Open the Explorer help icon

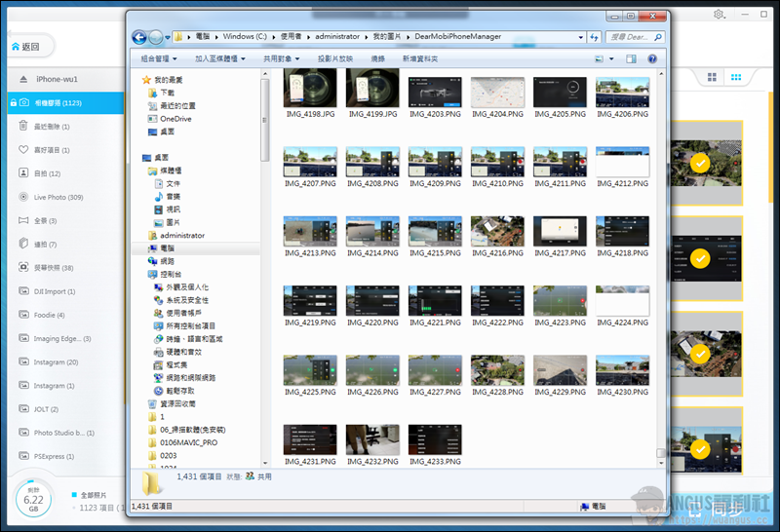pyautogui.click(x=652, y=58)
